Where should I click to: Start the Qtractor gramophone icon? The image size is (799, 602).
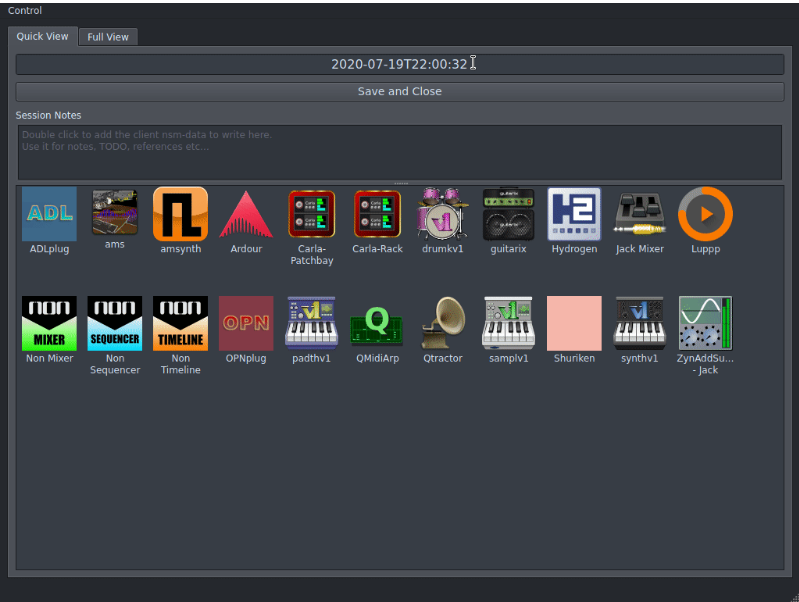click(443, 324)
